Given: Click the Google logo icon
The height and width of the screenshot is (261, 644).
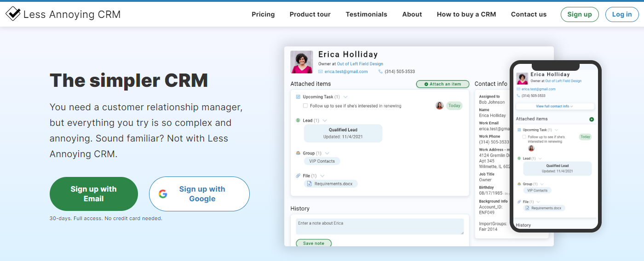Looking at the screenshot, I should coord(163,194).
